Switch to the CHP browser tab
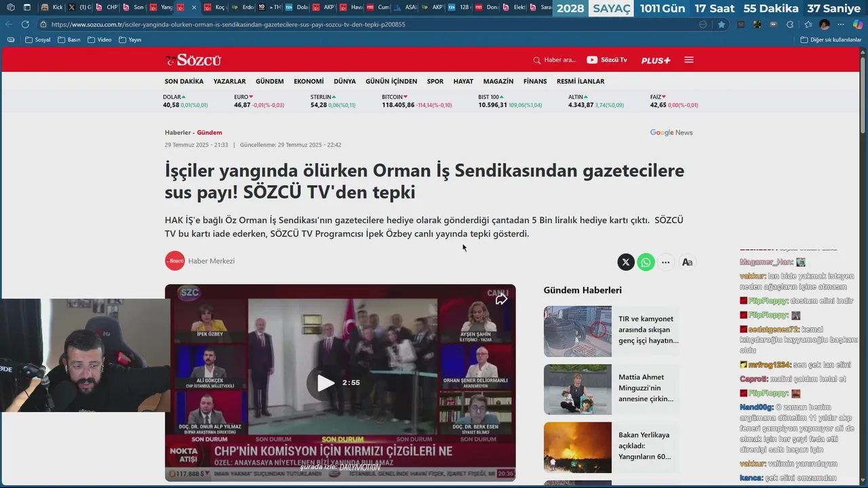Screen dimensions: 868x488 coord(107,7)
